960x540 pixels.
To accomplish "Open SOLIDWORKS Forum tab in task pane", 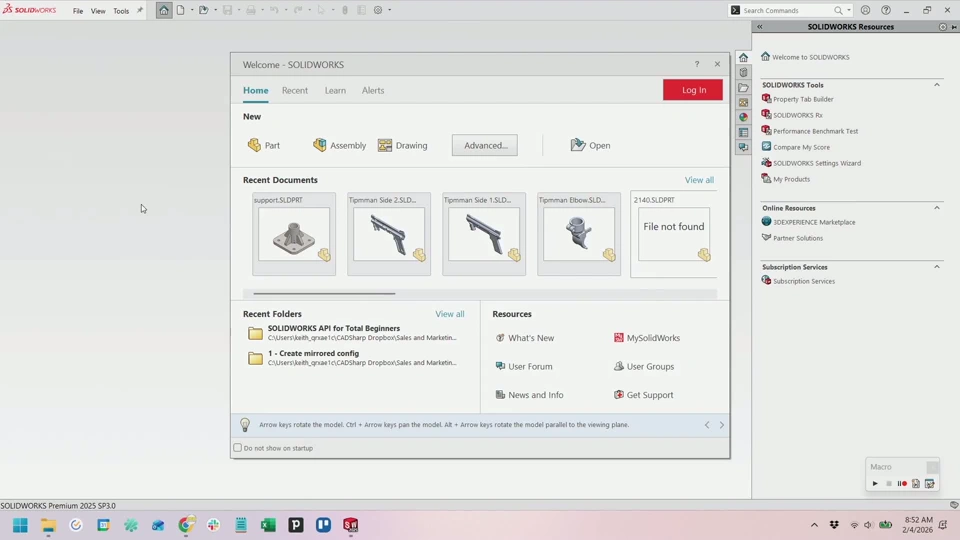I will point(743,147).
